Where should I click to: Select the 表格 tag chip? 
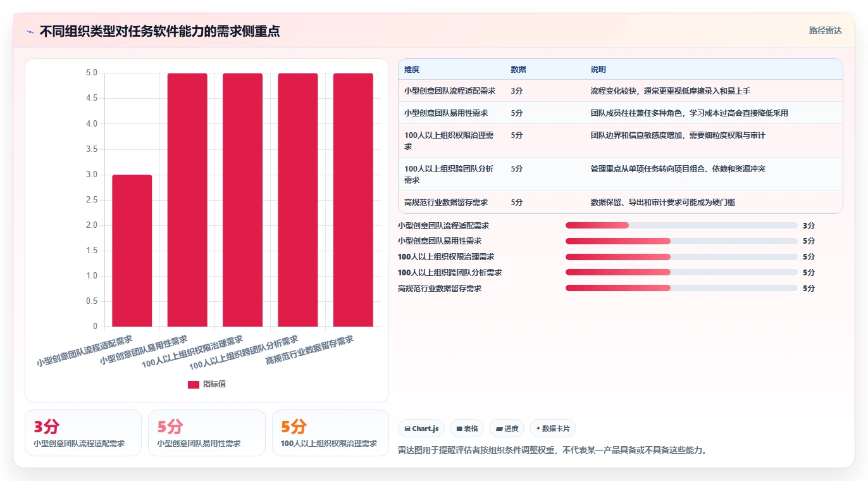pyautogui.click(x=467, y=428)
